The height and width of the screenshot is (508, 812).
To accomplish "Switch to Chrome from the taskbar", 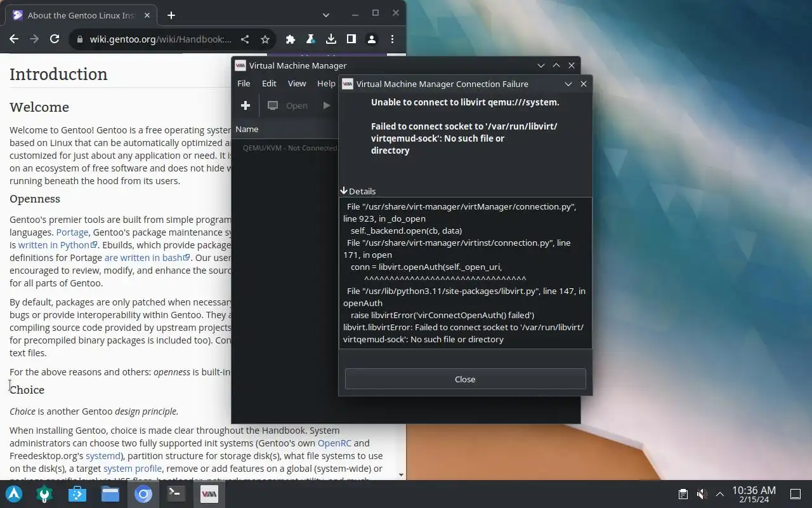I will tap(143, 494).
